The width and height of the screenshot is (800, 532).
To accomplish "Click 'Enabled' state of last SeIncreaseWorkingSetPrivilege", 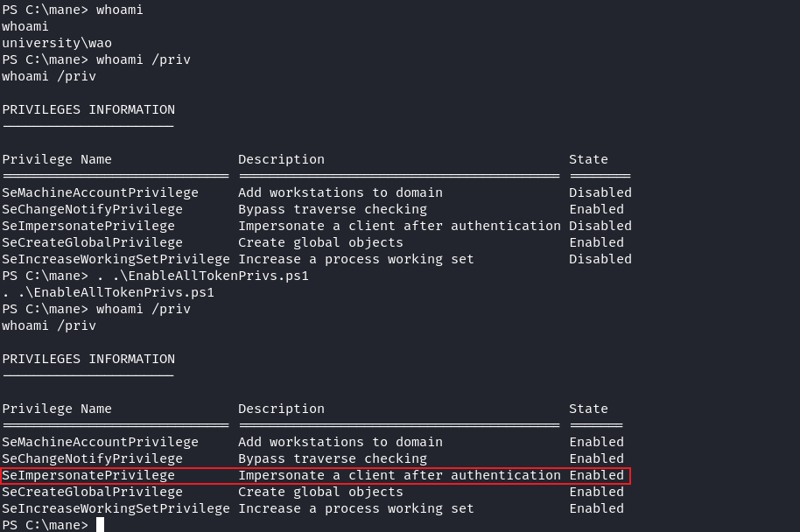I will pos(596,508).
